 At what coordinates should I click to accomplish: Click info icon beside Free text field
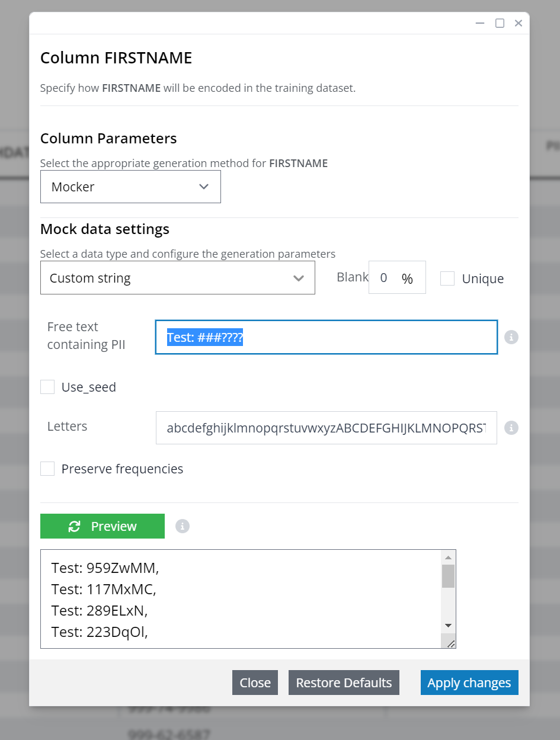coord(511,337)
